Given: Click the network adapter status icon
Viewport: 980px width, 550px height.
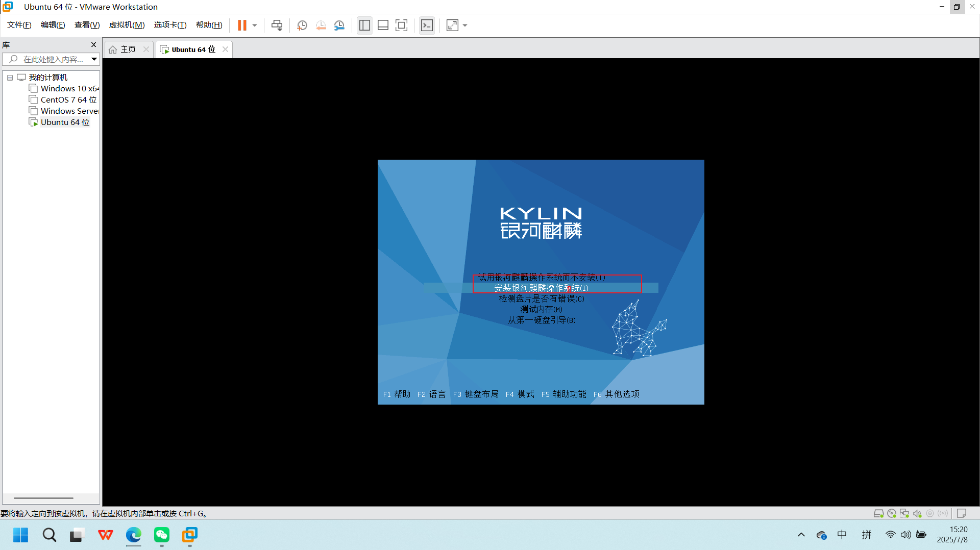Looking at the screenshot, I should pyautogui.click(x=904, y=514).
